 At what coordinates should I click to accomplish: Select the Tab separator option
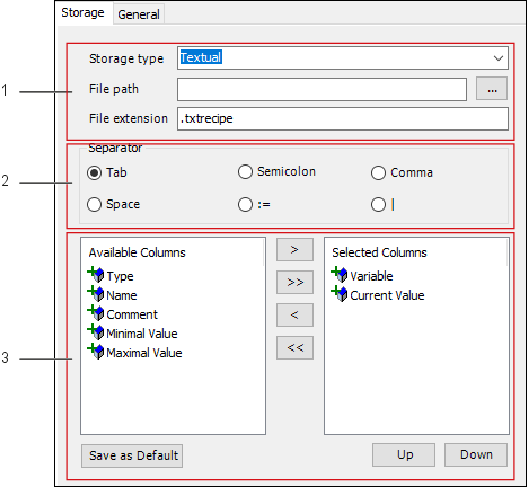pos(94,173)
